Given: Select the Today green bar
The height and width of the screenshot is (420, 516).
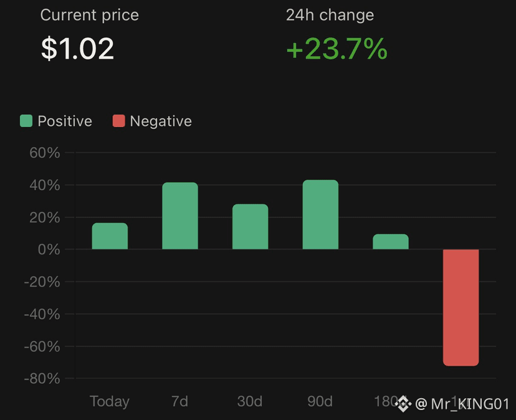Looking at the screenshot, I should pyautogui.click(x=110, y=236).
